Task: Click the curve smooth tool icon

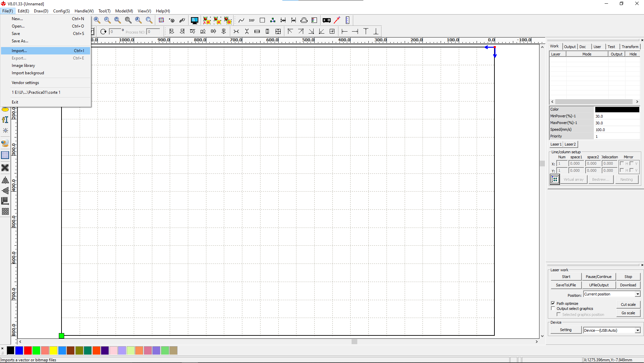Action: pyautogui.click(x=241, y=21)
